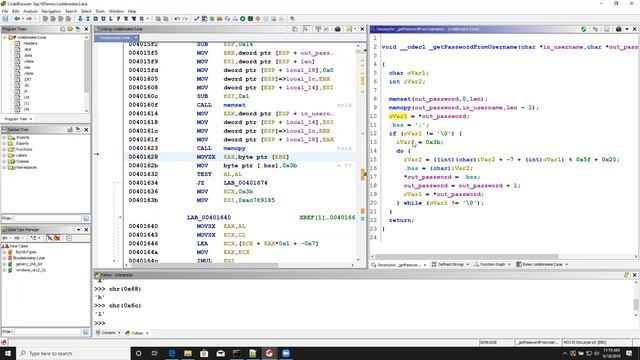Click the Save icon in main toolbar
The height and width of the screenshot is (360, 640).
pyautogui.click(x=5, y=19)
